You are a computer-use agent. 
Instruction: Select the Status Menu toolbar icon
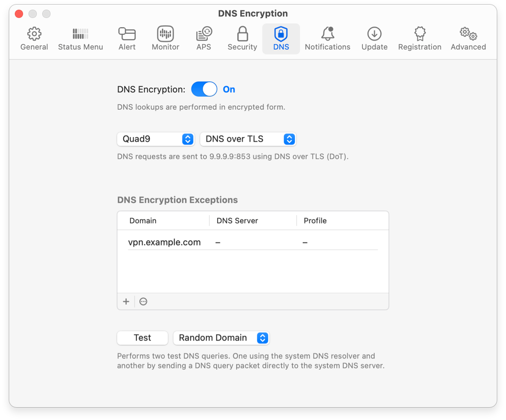[x=81, y=39]
